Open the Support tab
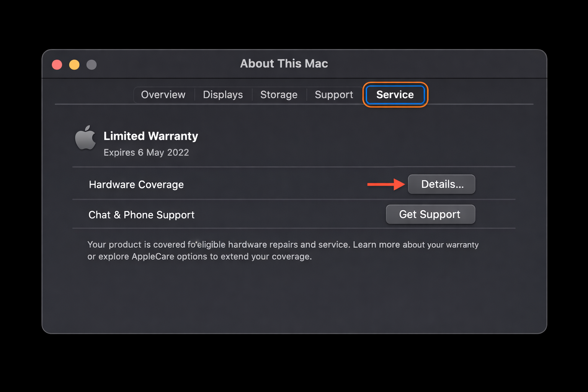This screenshot has width=588, height=392. tap(333, 95)
